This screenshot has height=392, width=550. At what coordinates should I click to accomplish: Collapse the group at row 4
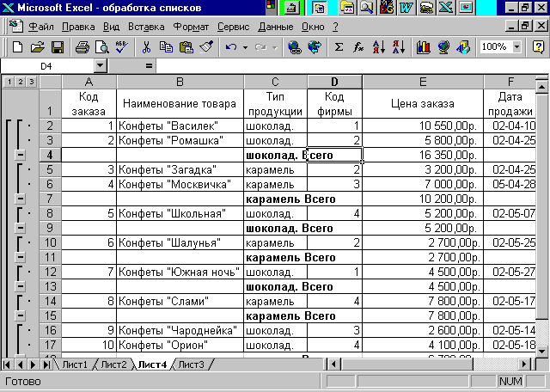[21, 155]
